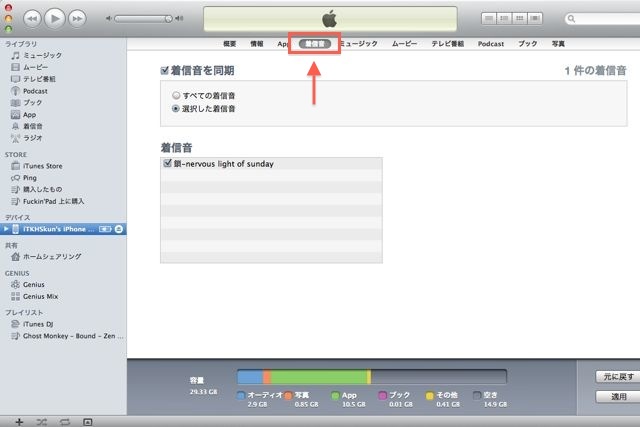The height and width of the screenshot is (427, 640).
Task: Select 選択した着信音 radio button
Action: [x=176, y=109]
